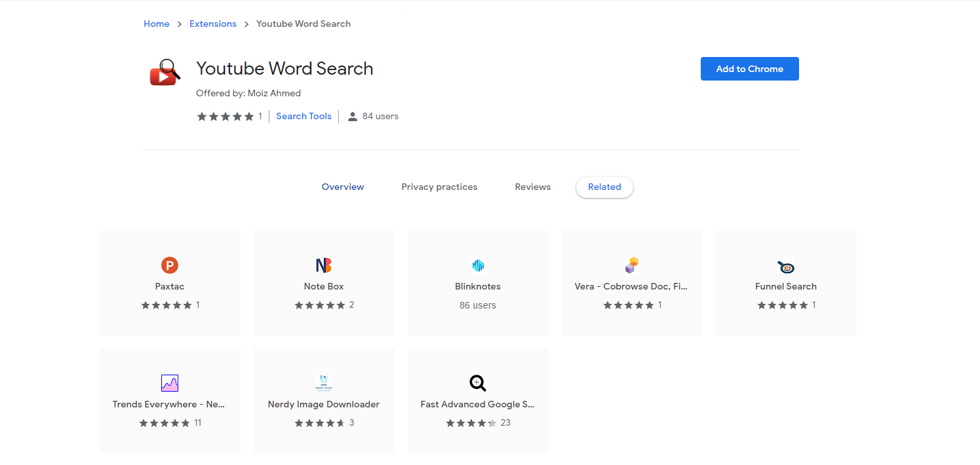Open the Fast Advanced Google Search magnifier icon
Screen dimensions: 980x465
[478, 383]
